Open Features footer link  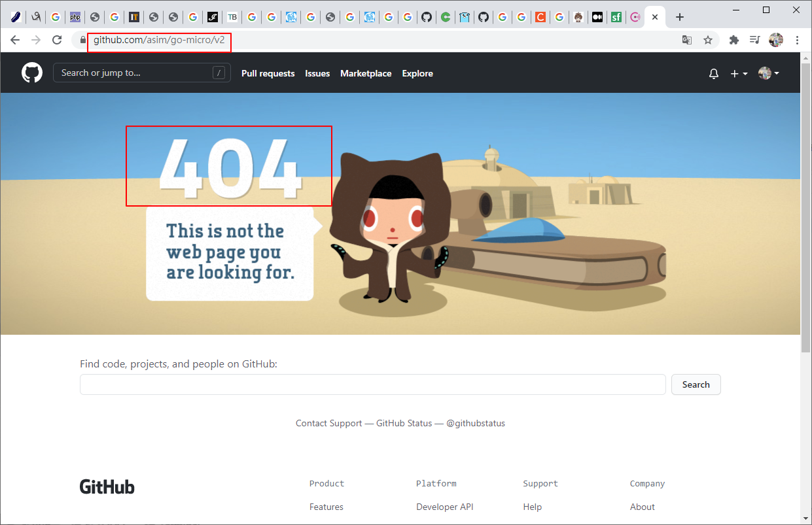[x=327, y=507]
